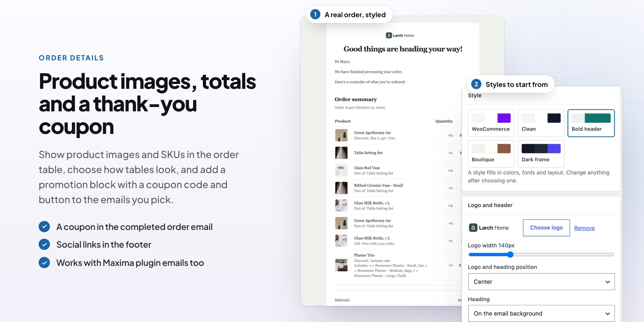644x322 pixels.
Task: Click the 140 logo width value
Action: point(503,246)
